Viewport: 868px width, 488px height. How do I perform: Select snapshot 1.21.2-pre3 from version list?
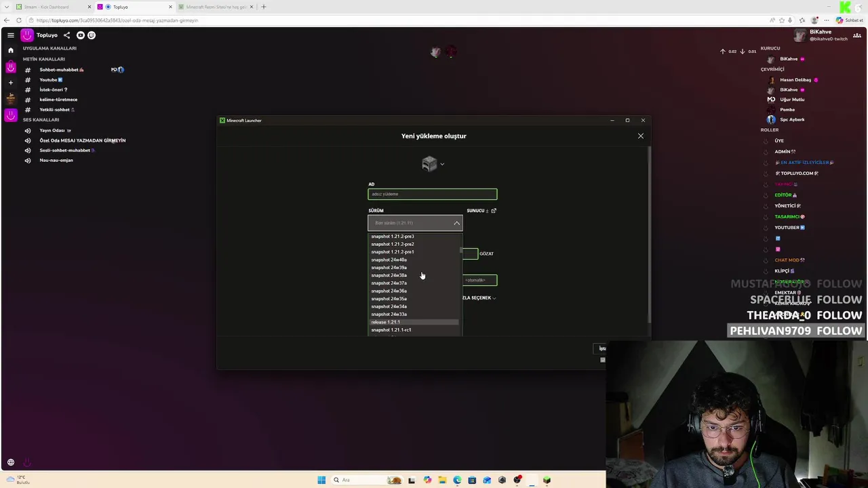point(414,237)
